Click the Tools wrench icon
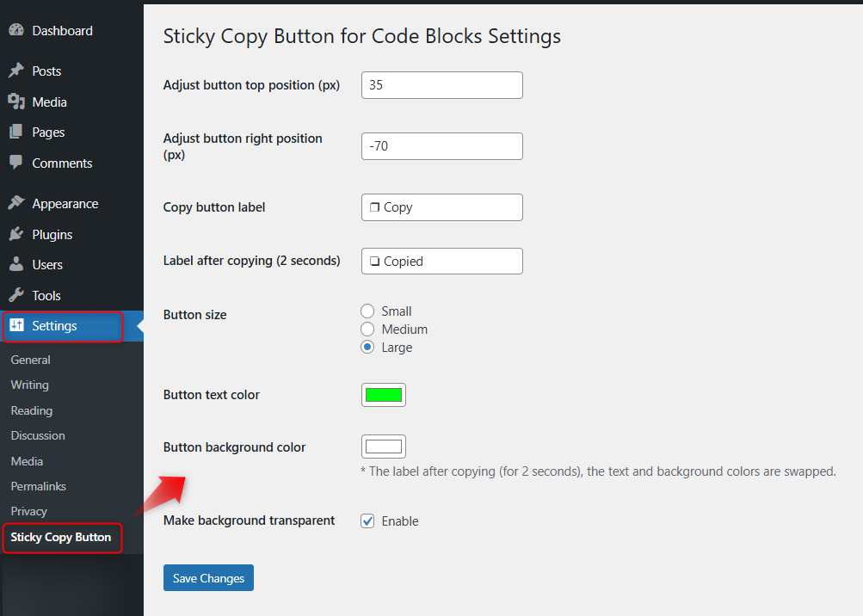Screen dimensions: 863x616 point(16,295)
